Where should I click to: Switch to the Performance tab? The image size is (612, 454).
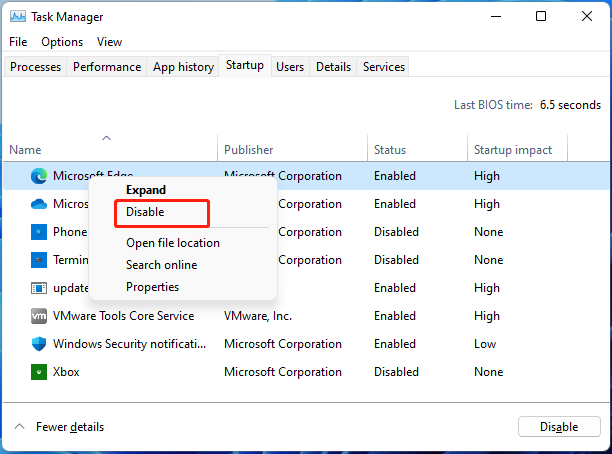click(107, 67)
